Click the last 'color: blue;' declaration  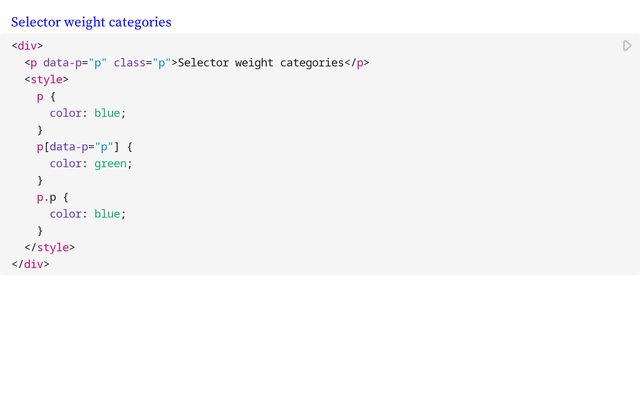coord(88,214)
